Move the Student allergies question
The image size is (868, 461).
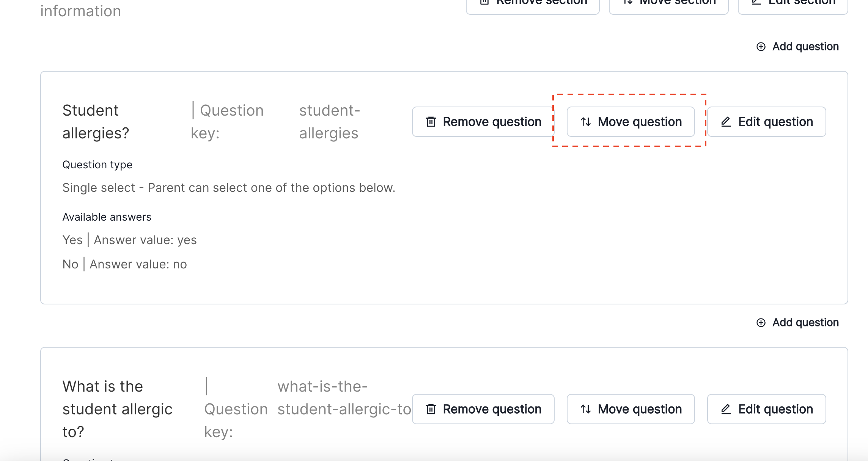tap(631, 122)
